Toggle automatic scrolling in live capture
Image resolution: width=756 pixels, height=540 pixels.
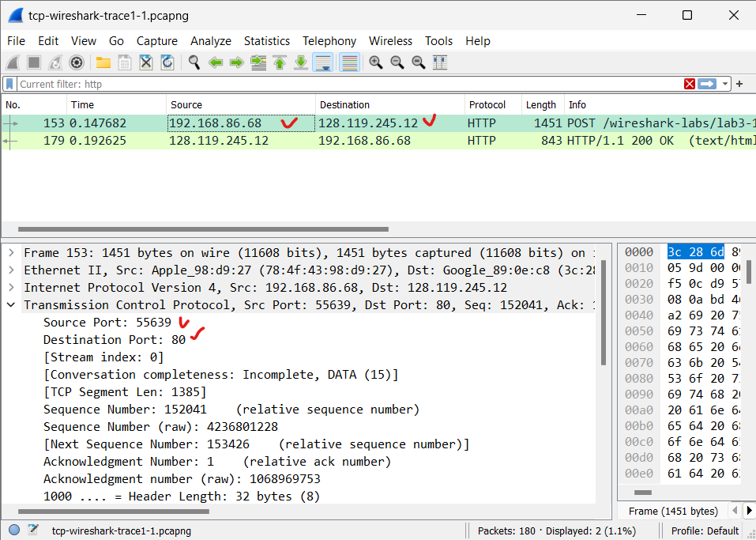(322, 62)
